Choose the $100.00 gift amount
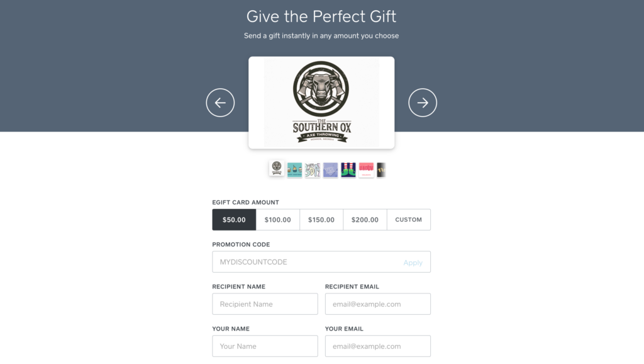Viewport: 644px width, 364px height. point(277,220)
